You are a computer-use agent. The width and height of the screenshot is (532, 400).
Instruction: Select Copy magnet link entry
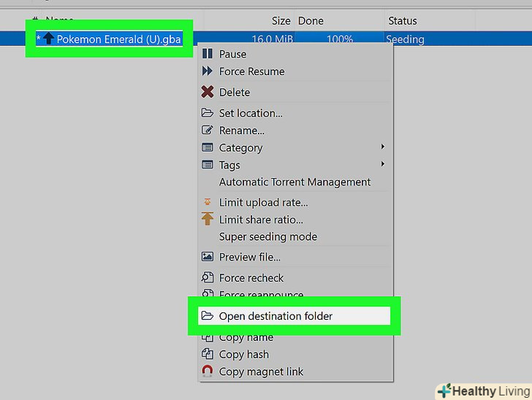pyautogui.click(x=295, y=372)
